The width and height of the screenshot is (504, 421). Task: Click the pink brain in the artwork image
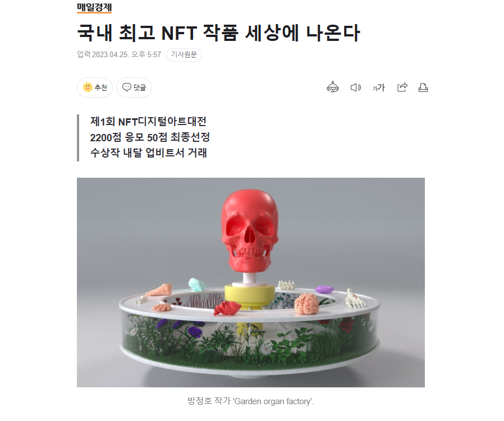coord(306,303)
